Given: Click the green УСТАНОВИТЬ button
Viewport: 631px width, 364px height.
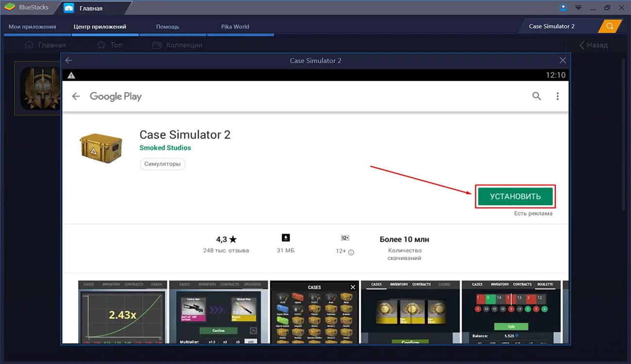Looking at the screenshot, I should click(515, 197).
